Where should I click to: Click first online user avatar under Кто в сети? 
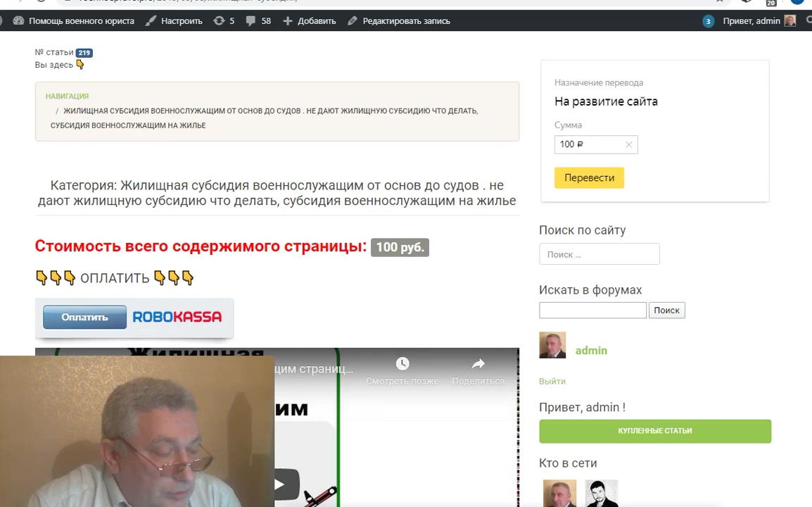tap(559, 494)
